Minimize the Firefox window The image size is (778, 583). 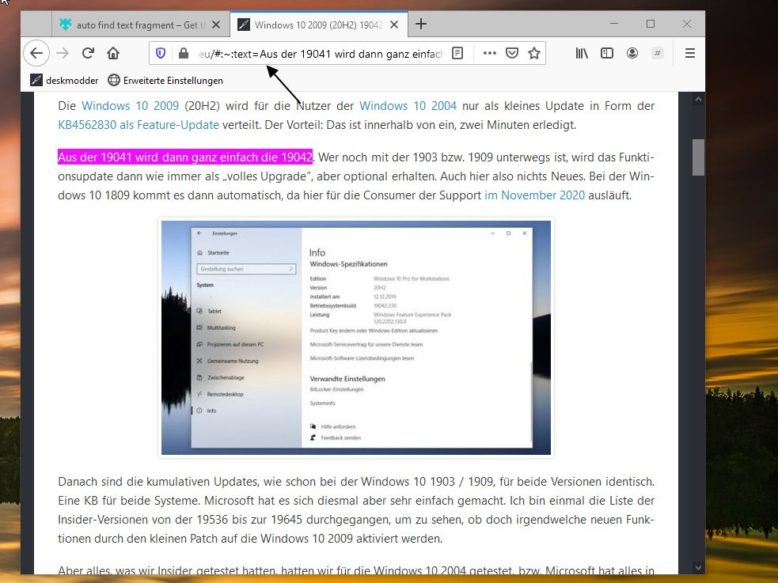[x=614, y=23]
